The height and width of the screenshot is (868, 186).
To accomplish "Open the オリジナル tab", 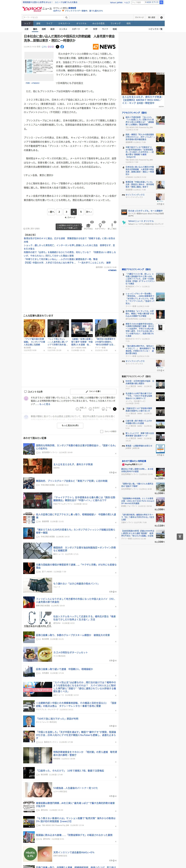I will (81, 24).
